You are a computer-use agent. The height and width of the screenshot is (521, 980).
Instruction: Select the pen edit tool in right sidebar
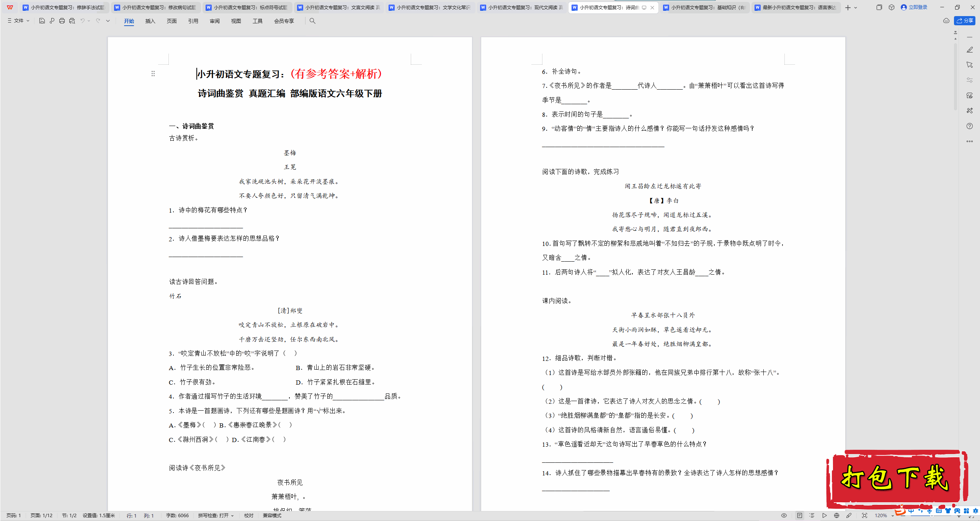coord(970,50)
